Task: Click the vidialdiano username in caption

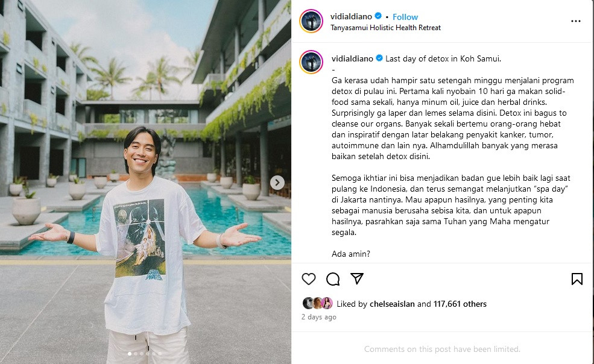Action: pyautogui.click(x=352, y=58)
